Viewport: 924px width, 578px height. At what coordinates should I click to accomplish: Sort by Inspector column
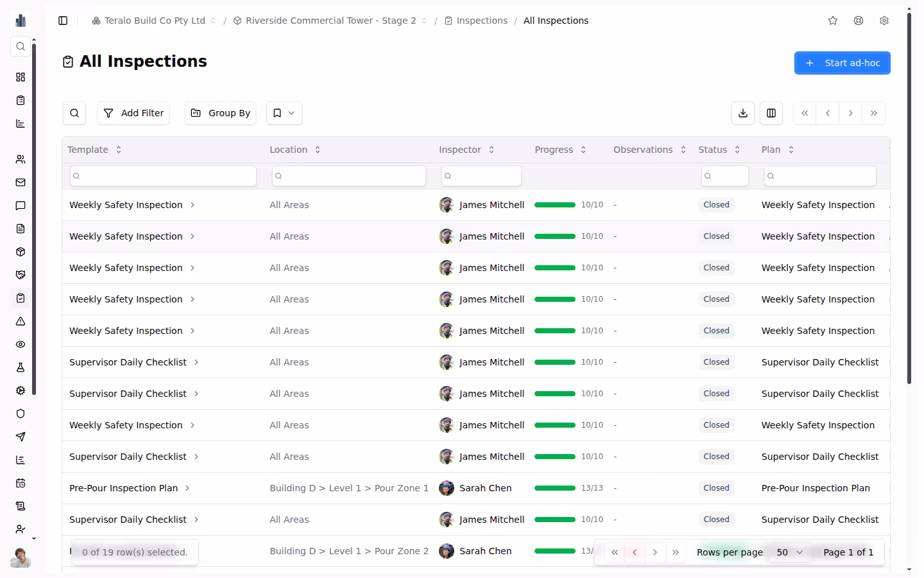coord(467,150)
